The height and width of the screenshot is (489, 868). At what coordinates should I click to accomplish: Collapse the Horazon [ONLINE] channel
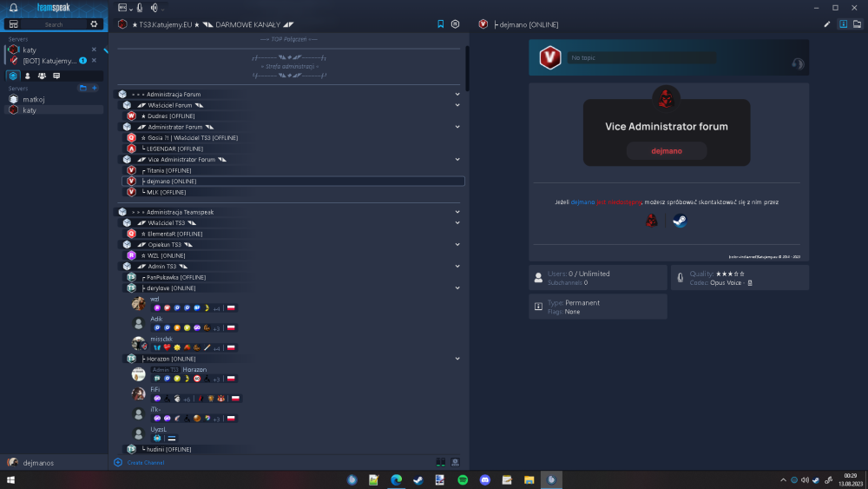point(457,359)
